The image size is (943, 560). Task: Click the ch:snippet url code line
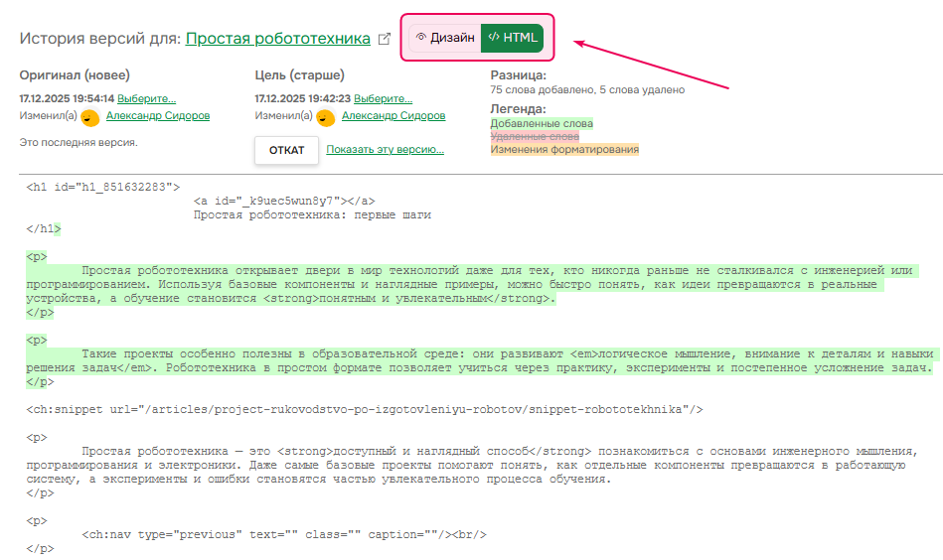click(x=365, y=409)
